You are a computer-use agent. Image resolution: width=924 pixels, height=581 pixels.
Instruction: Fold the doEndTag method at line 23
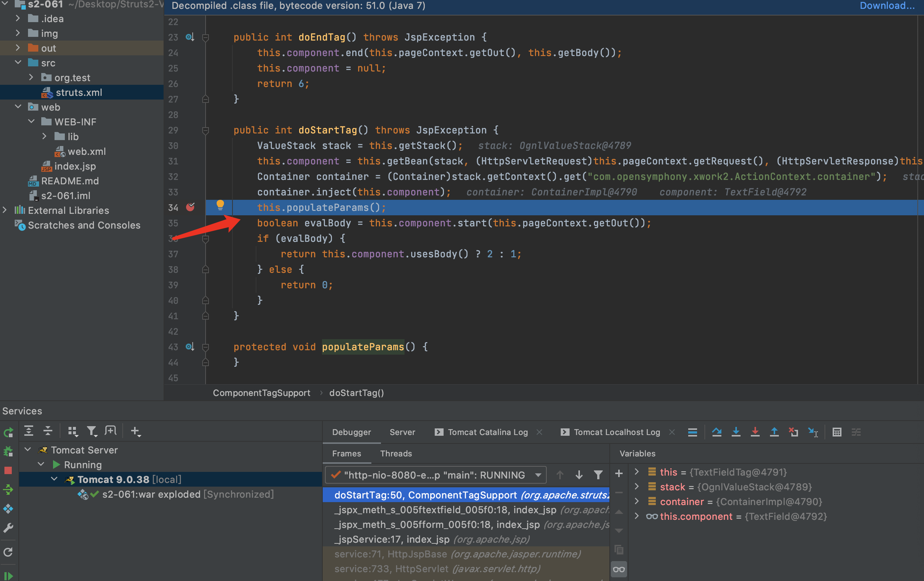[205, 38]
